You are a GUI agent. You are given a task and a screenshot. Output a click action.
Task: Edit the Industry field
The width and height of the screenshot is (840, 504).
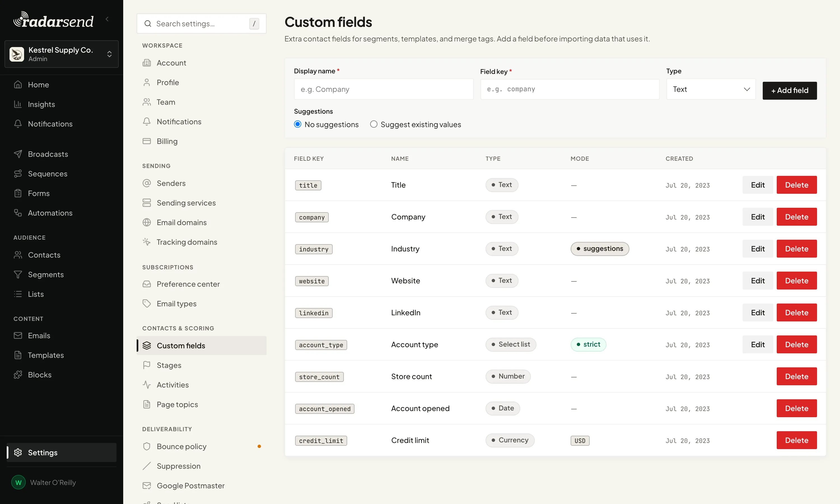pyautogui.click(x=758, y=249)
